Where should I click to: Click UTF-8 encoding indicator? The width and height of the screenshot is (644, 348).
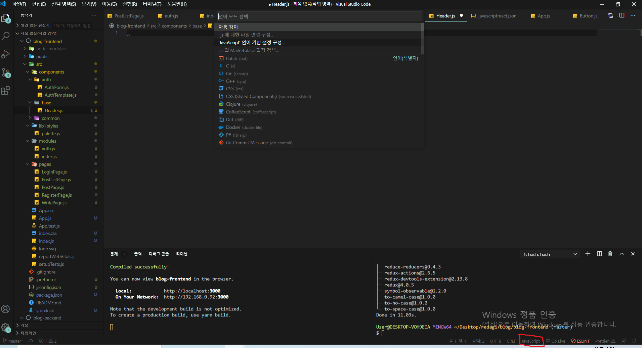point(496,341)
